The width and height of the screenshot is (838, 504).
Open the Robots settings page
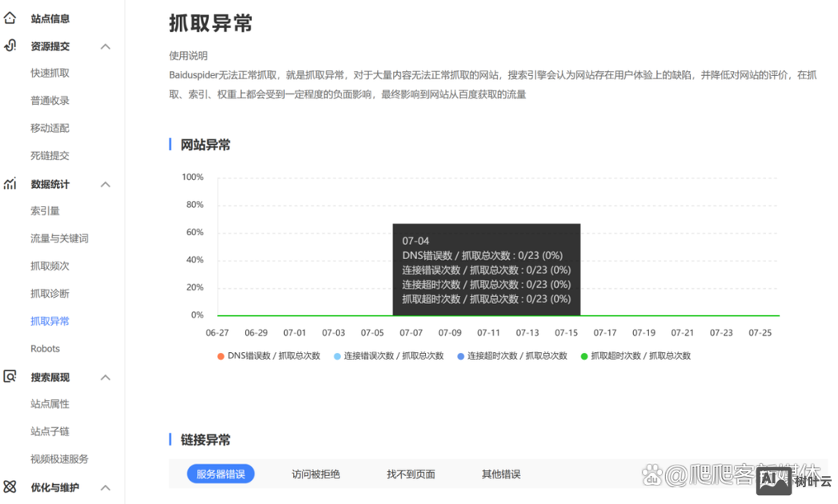tap(46, 348)
